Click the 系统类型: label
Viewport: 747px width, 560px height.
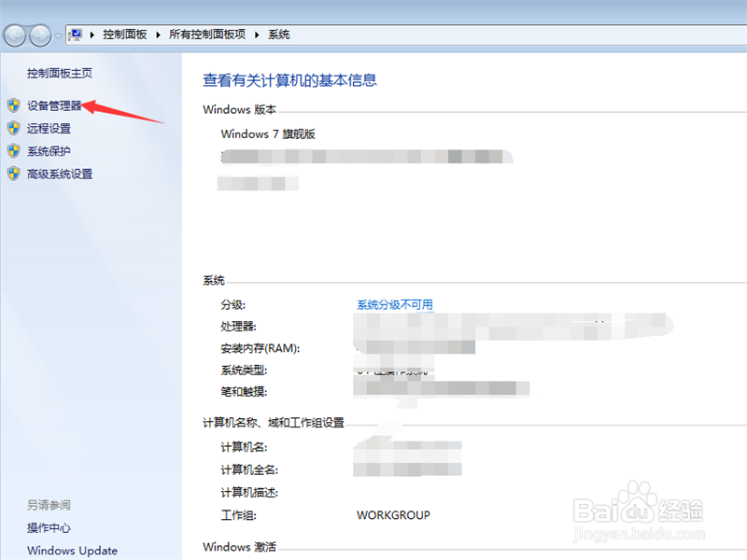pyautogui.click(x=244, y=370)
